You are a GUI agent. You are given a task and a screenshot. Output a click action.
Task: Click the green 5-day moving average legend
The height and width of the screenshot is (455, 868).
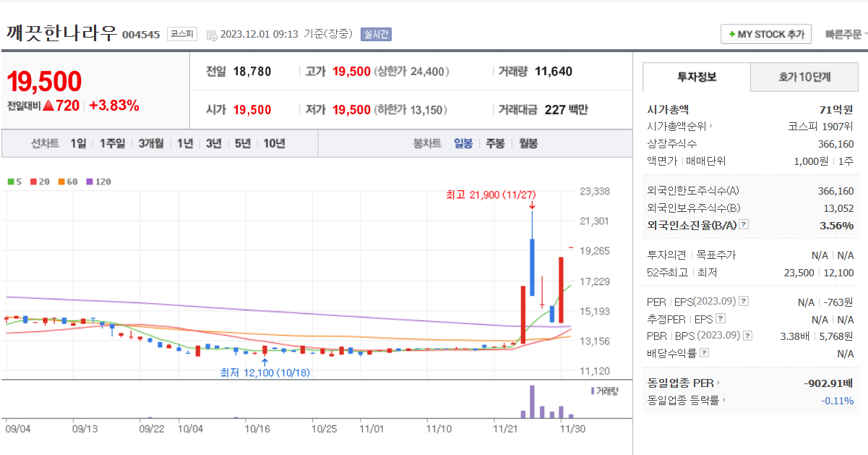pyautogui.click(x=14, y=182)
